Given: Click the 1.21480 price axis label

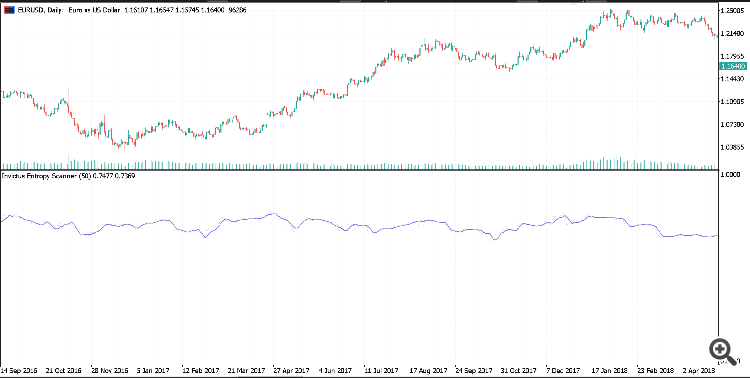Looking at the screenshot, I should coord(733,33).
